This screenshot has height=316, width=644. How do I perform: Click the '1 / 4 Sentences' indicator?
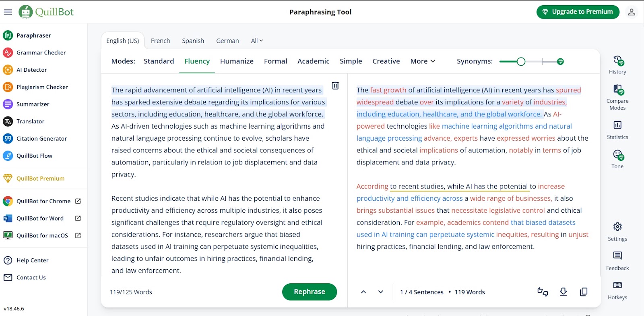point(422,292)
